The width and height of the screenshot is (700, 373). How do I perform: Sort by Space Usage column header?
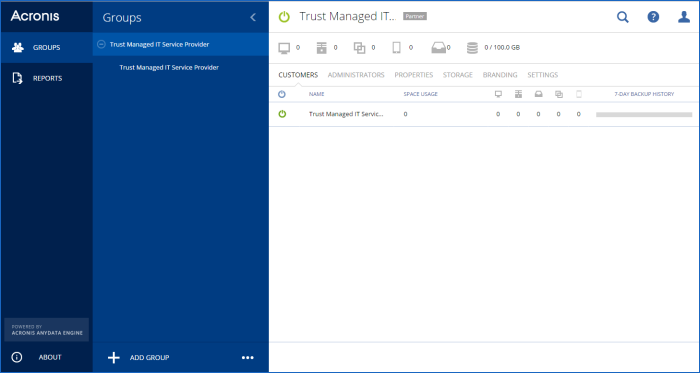tap(421, 94)
